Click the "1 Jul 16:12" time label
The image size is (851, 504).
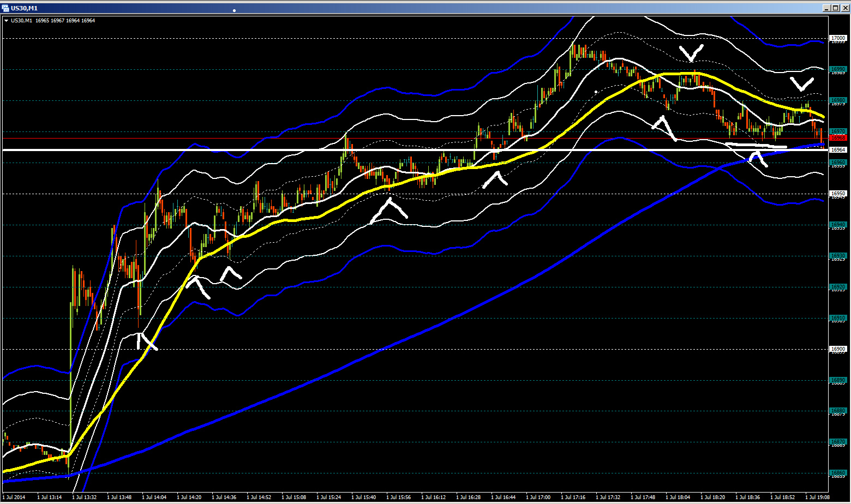pos(433,497)
